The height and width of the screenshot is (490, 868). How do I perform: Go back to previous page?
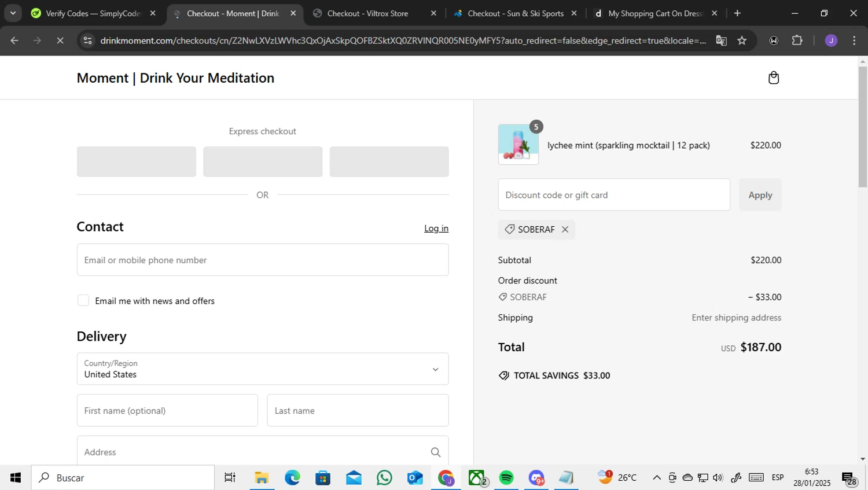pos(14,40)
